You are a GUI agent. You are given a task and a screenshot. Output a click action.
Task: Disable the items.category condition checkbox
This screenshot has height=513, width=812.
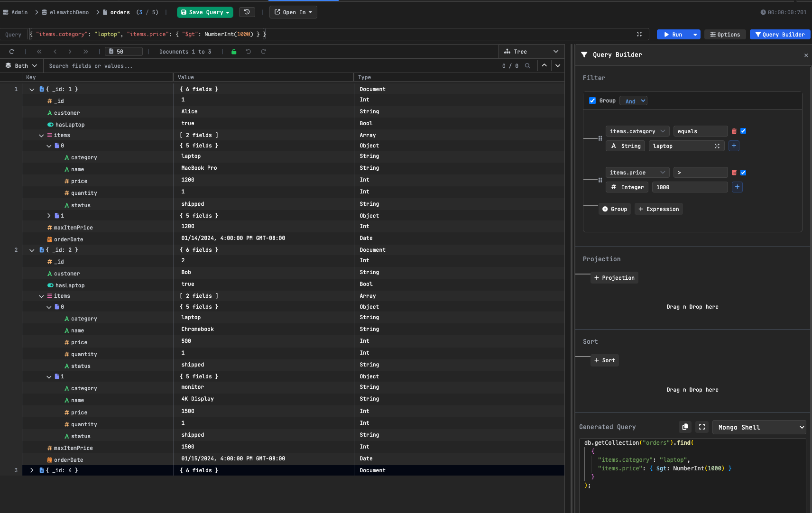(743, 131)
